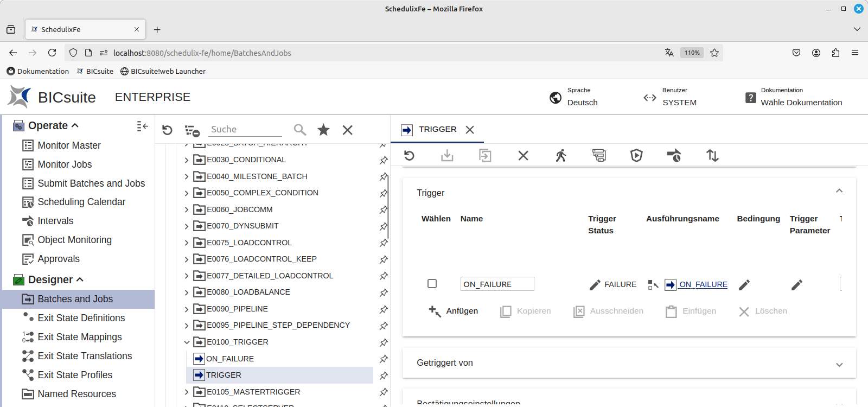This screenshot has width=868, height=407.
Task: Edit the Trigger Parameter pencil
Action: [797, 285]
